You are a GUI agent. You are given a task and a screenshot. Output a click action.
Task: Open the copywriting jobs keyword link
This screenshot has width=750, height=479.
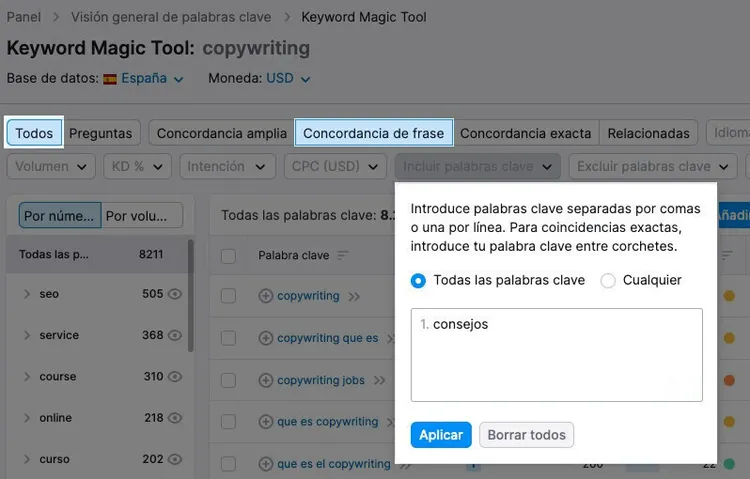click(321, 380)
